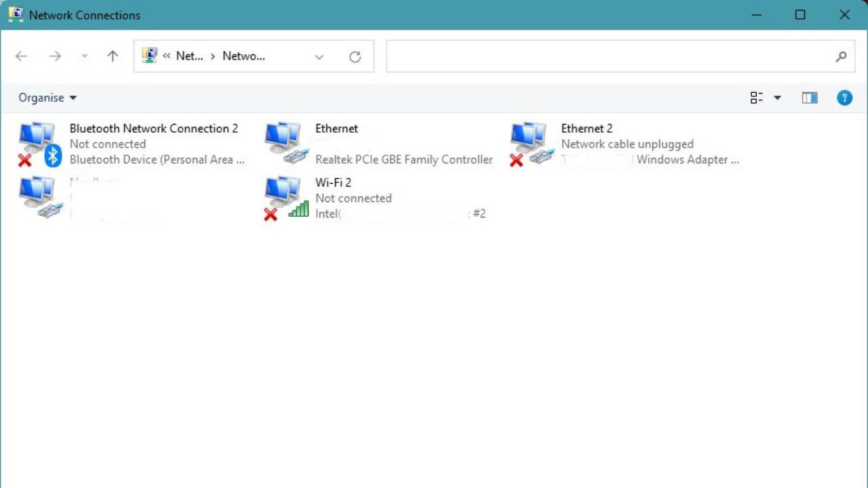The height and width of the screenshot is (488, 868).
Task: Click the refresh icon next to address bar
Action: tap(355, 56)
